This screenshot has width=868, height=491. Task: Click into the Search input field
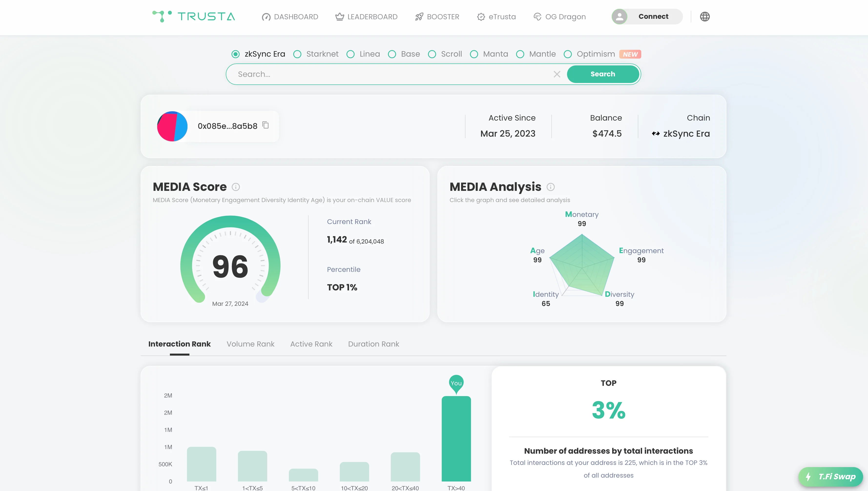[x=391, y=74]
